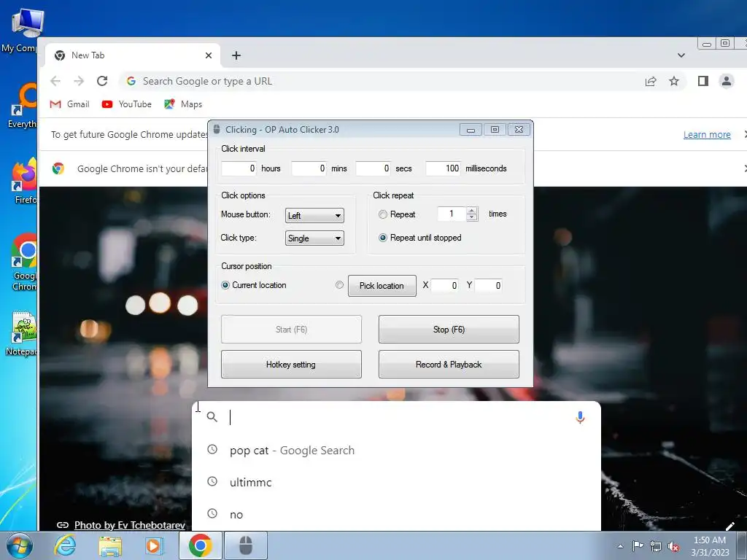Click the Pick location button
This screenshot has height=560, width=747.
[382, 286]
